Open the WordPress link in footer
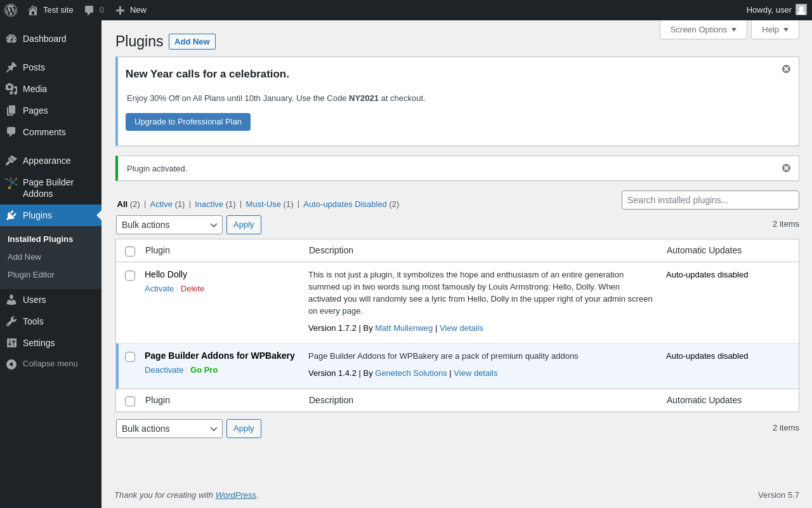812x508 pixels. [236, 495]
